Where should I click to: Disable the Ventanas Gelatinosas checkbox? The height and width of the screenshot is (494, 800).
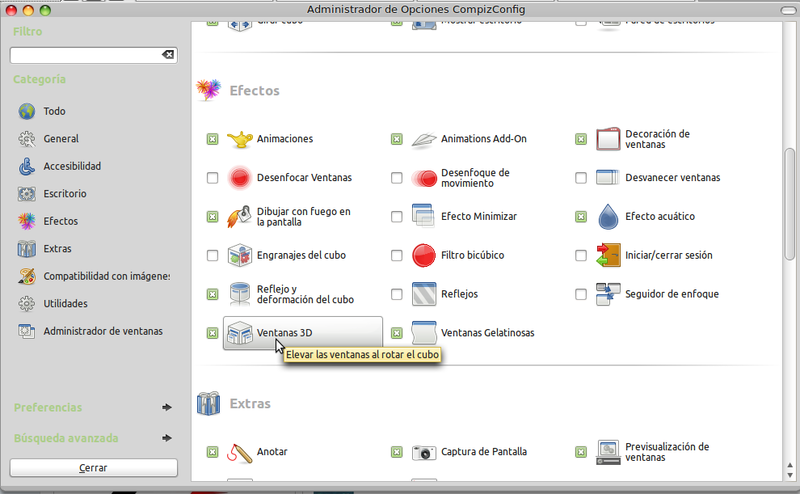click(x=397, y=333)
